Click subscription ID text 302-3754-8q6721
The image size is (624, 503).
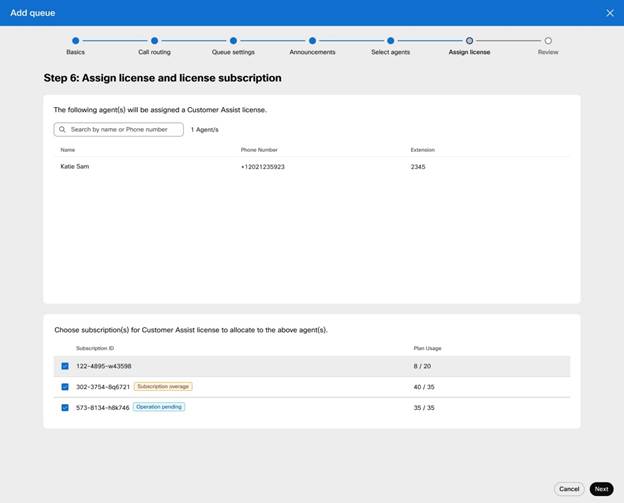(x=103, y=387)
